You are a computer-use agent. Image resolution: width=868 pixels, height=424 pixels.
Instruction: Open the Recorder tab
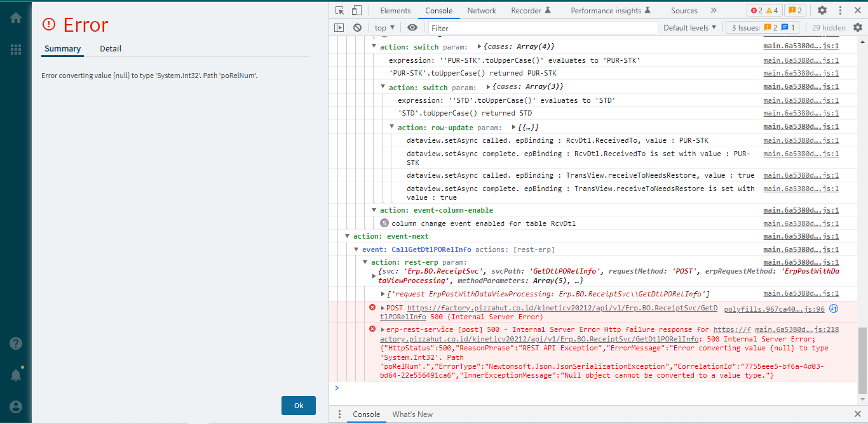pos(531,10)
